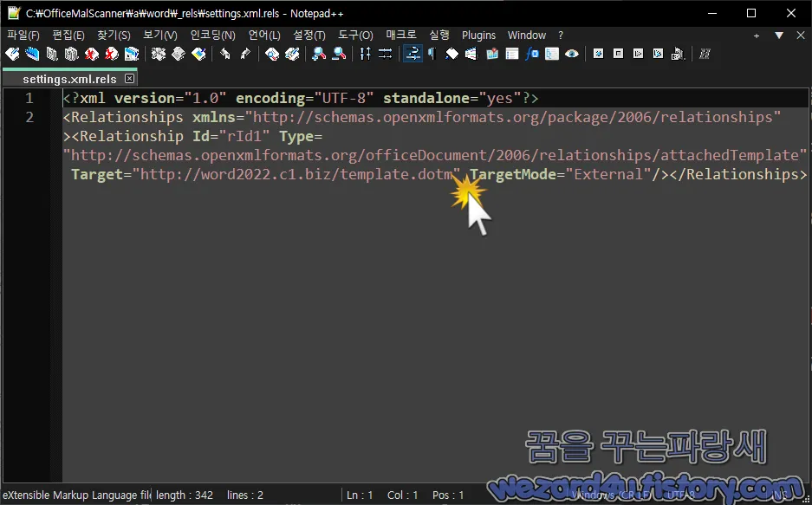Click the New file toolbar icon
Viewport: 812px width, 505px height.
pyautogui.click(x=12, y=54)
